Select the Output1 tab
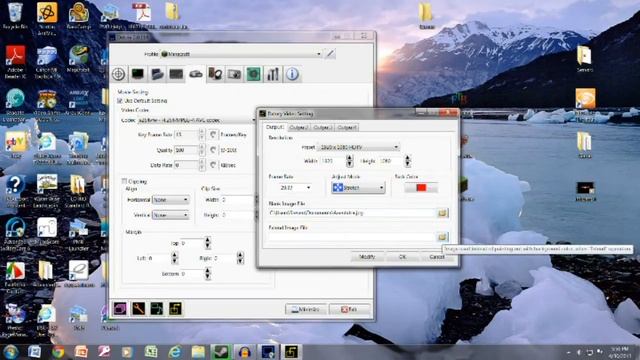The width and height of the screenshot is (640, 360). [x=275, y=127]
